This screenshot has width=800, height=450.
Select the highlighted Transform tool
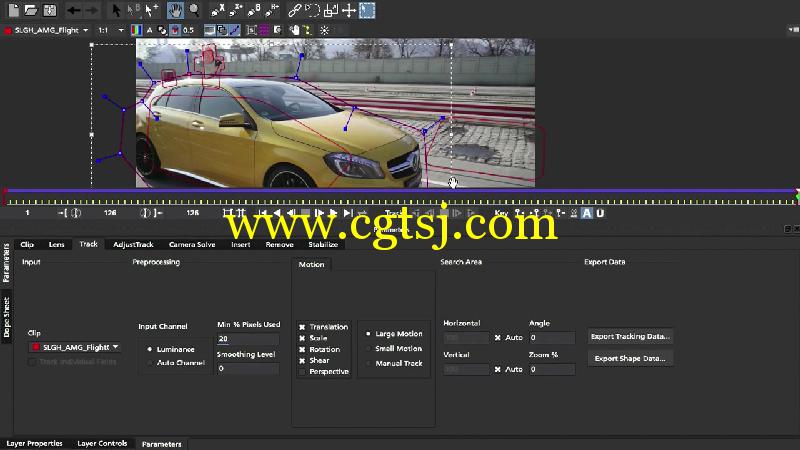[x=367, y=10]
